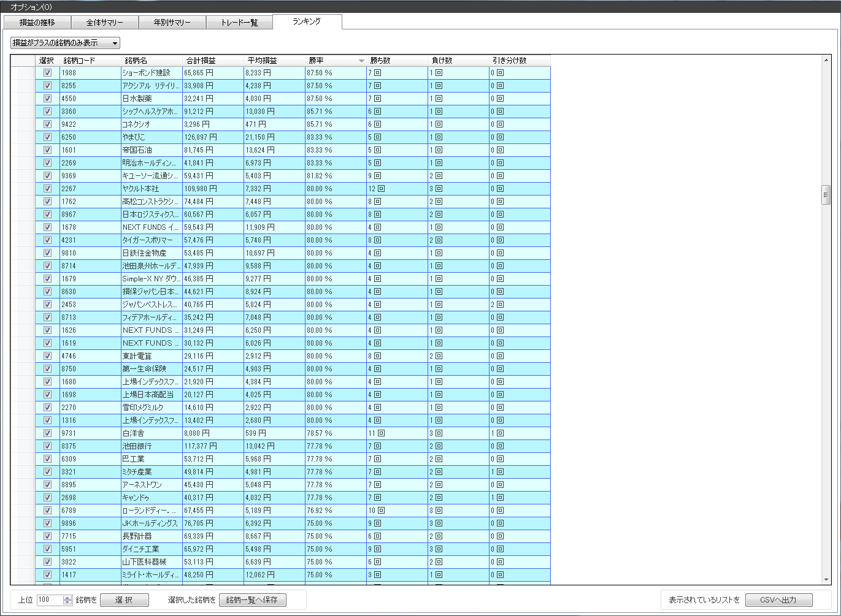Screen dimensions: 841x616
Task: Click the 76.92 % win rate cell
Action: (x=336, y=511)
